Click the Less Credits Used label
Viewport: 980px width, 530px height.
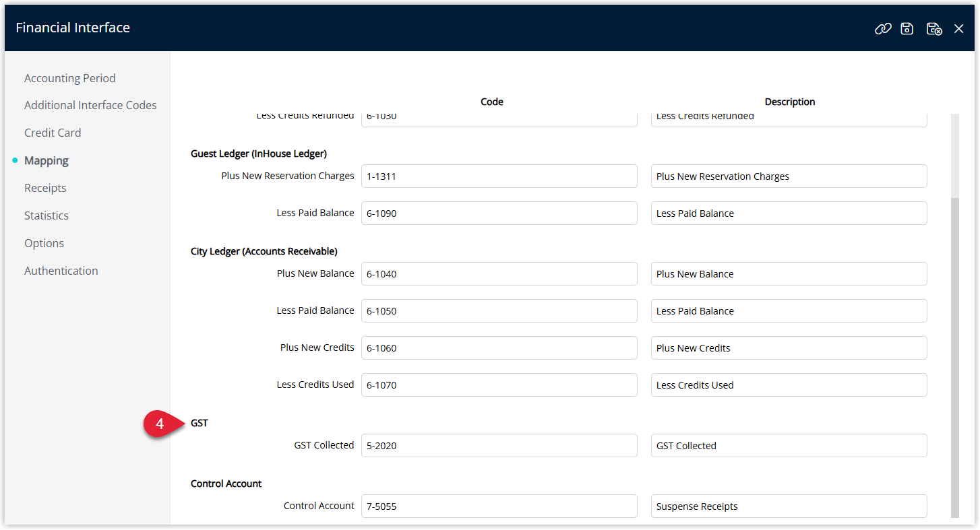point(315,385)
